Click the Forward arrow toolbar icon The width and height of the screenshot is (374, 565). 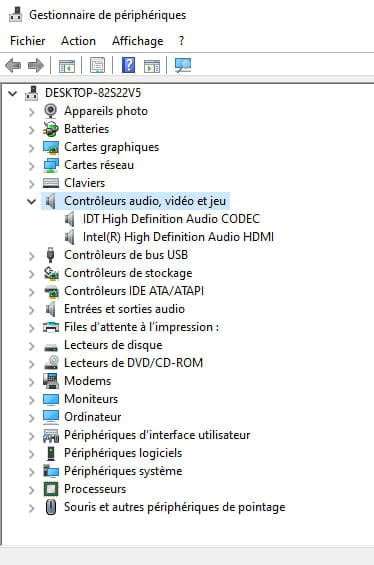(36, 66)
